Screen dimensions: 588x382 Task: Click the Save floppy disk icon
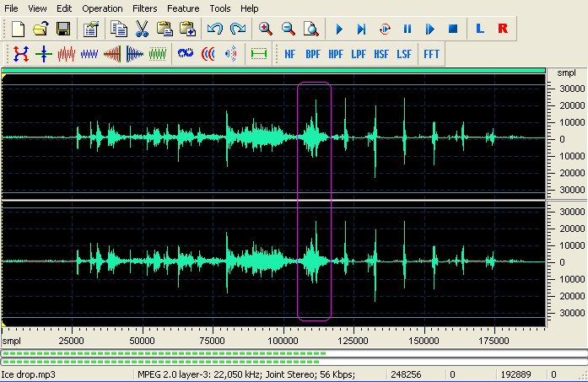click(62, 29)
